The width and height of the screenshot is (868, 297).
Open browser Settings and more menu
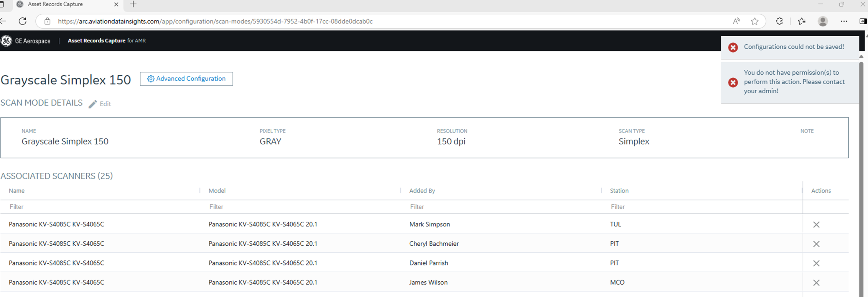tap(844, 21)
